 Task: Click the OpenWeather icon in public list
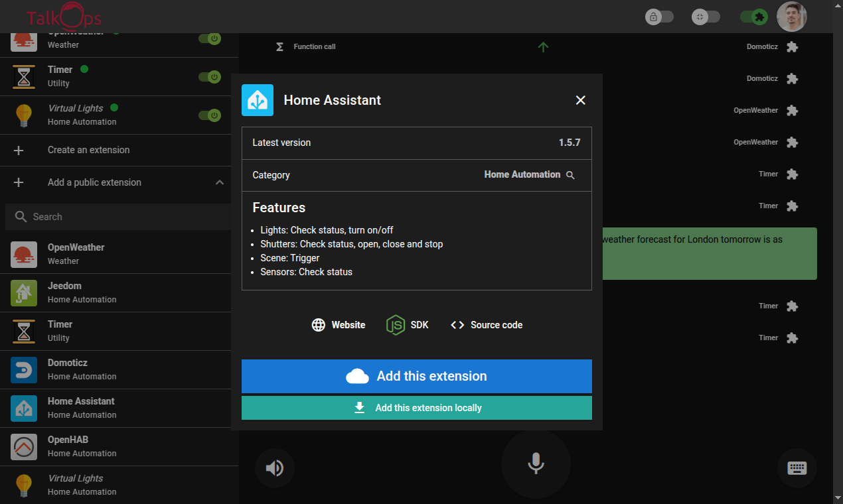[24, 255]
